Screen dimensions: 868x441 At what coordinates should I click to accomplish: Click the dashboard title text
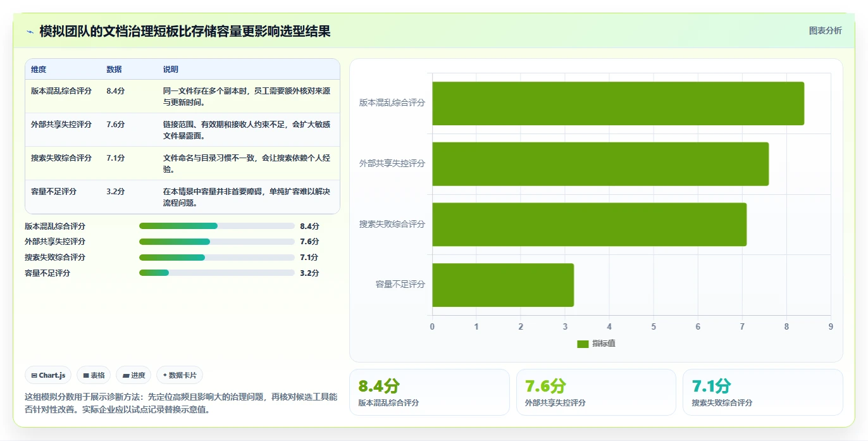tap(185, 32)
